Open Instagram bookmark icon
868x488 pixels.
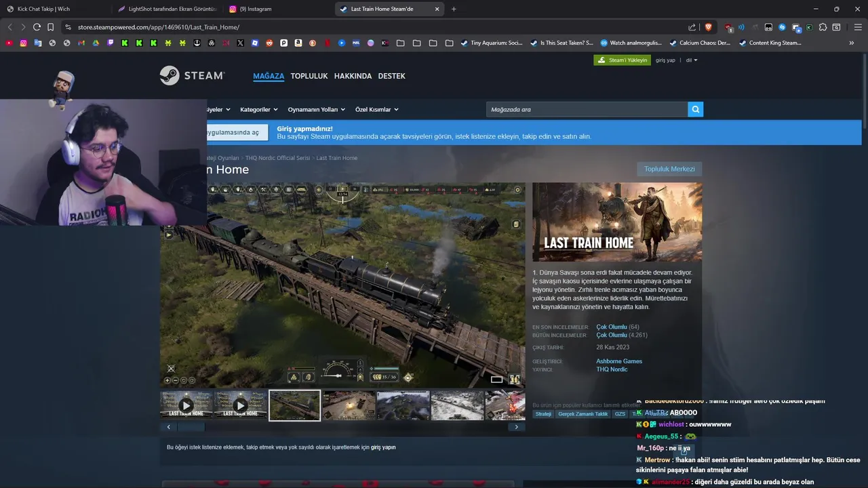(23, 43)
